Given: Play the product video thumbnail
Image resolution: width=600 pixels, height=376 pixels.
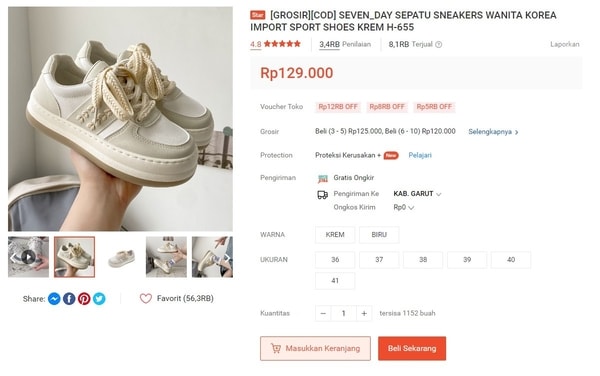Looking at the screenshot, I should 28,257.
